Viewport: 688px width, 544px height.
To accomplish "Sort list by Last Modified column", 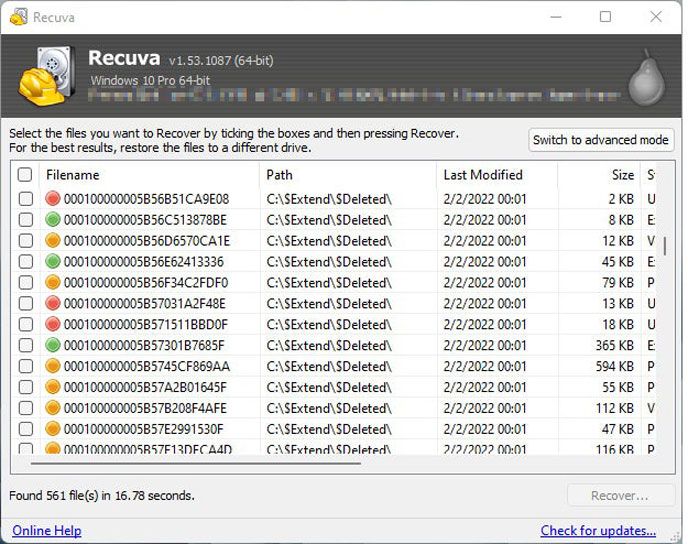I will (496, 175).
